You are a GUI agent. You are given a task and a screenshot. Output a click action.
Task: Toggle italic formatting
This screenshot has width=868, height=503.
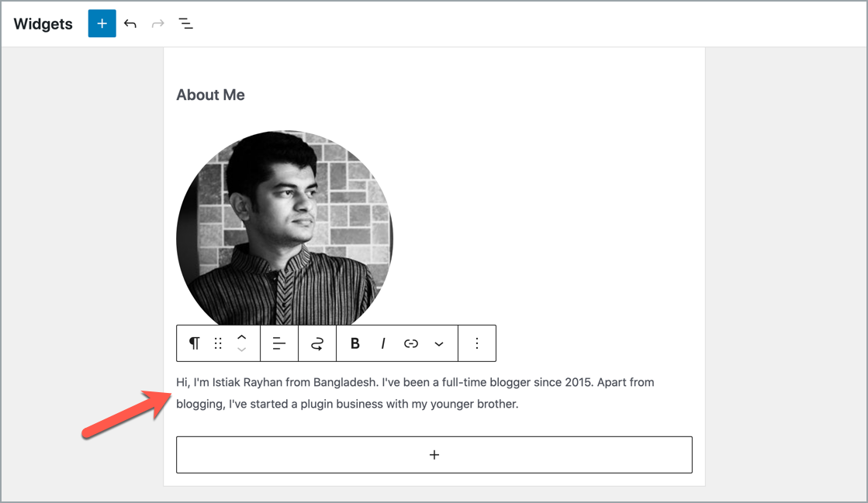(x=382, y=343)
